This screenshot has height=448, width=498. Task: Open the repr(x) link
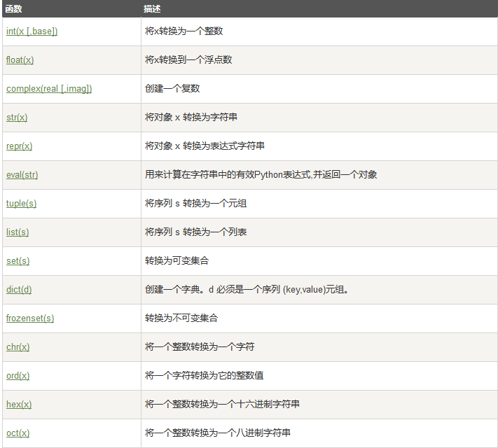click(19, 146)
